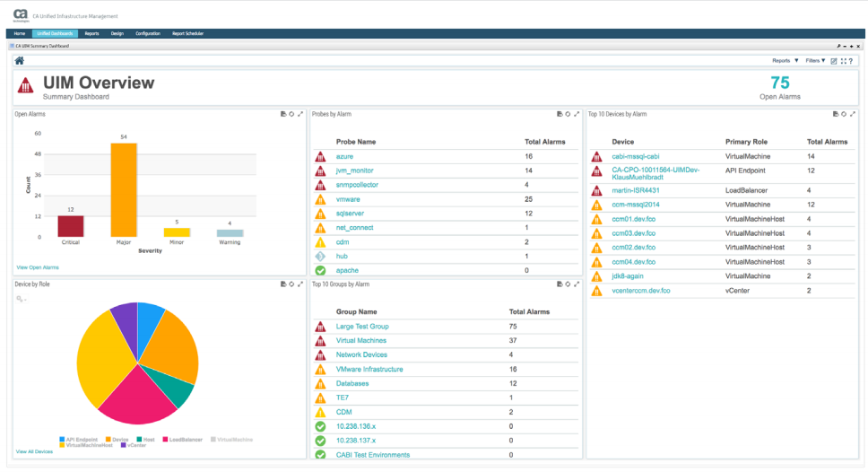868x472 pixels.
Task: Refresh the Top 10 Devices by Alarm panel
Action: click(844, 114)
